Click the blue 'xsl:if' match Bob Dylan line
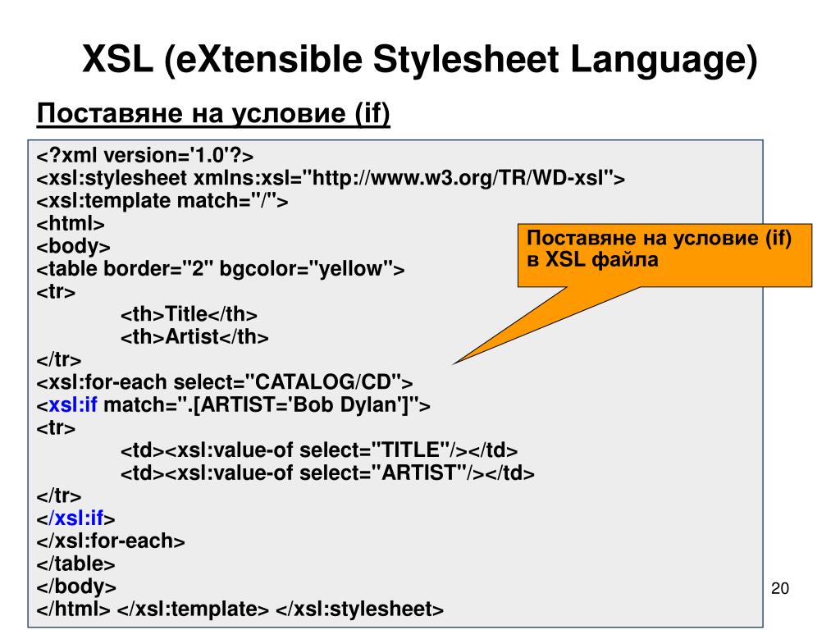This screenshot has height=630, width=840. point(233,405)
